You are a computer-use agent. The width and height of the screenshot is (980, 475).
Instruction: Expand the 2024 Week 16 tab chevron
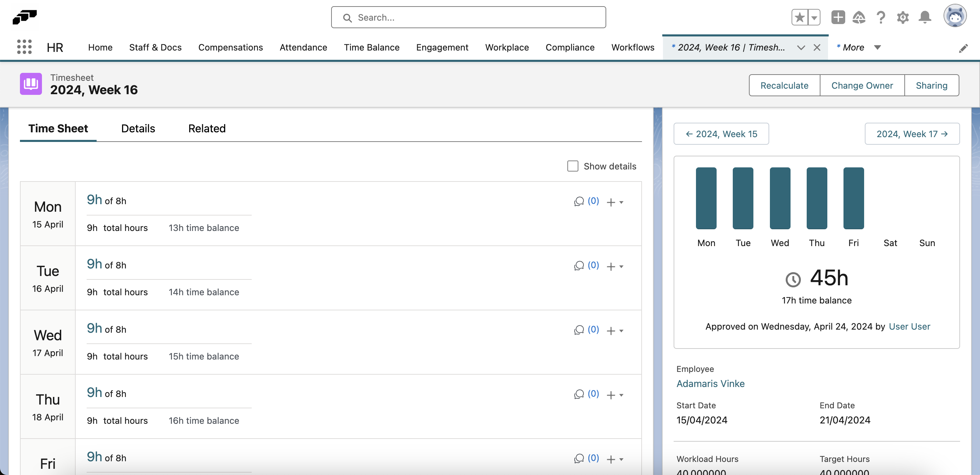(x=801, y=47)
